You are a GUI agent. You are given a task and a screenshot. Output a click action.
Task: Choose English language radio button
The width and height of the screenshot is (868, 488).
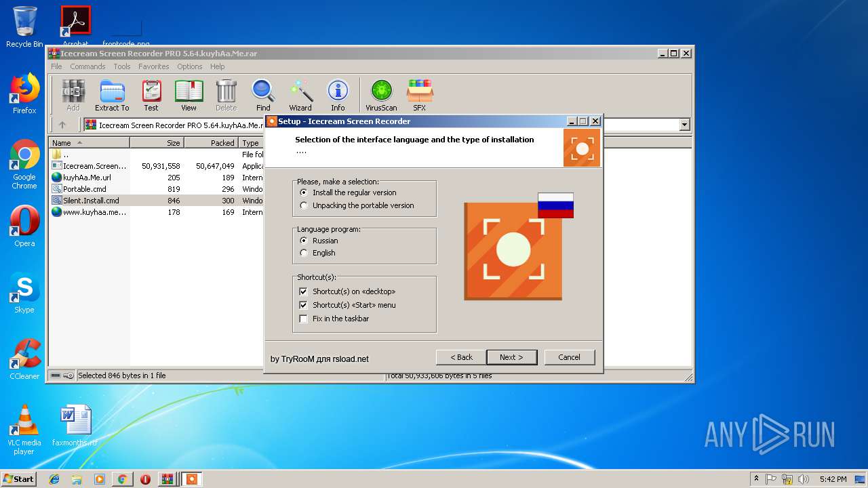[x=317, y=253]
